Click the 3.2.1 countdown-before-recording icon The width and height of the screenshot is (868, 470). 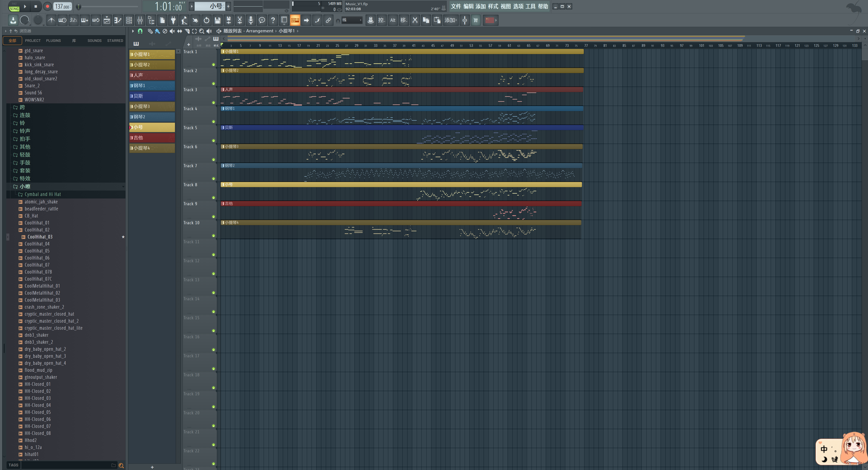pyautogui.click(x=73, y=20)
